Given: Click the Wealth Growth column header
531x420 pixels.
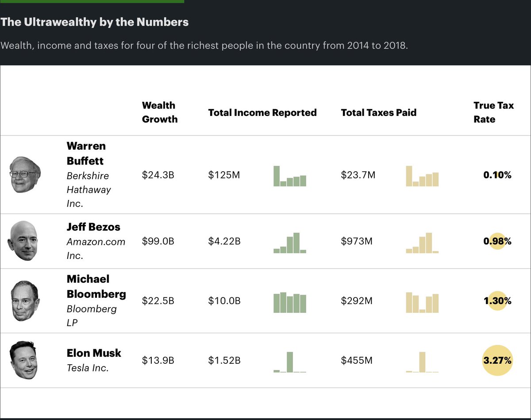Looking at the screenshot, I should pos(160,112).
